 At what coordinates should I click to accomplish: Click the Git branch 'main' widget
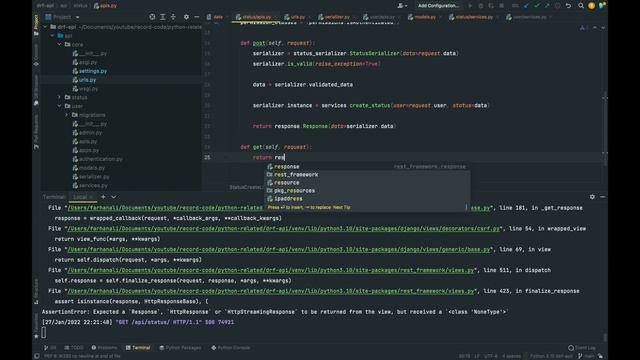(586, 356)
